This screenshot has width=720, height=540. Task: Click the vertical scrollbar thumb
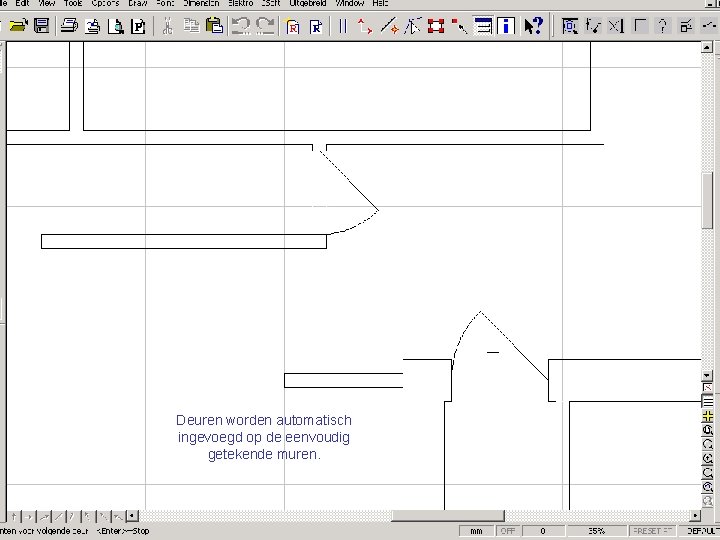707,200
